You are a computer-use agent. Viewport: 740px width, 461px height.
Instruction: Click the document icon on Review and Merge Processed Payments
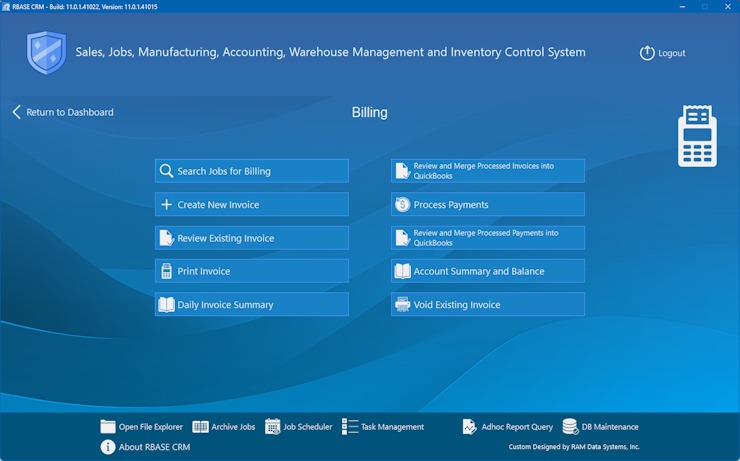click(x=403, y=238)
